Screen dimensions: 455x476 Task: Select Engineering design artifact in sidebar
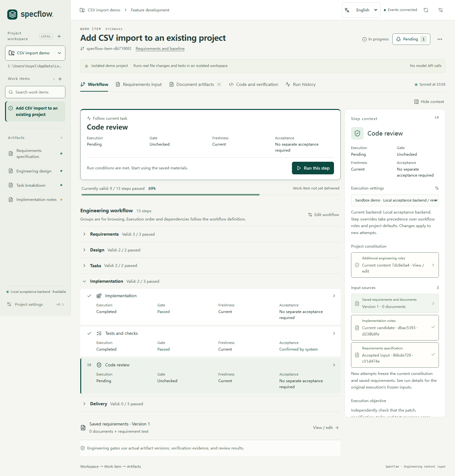tap(35, 171)
